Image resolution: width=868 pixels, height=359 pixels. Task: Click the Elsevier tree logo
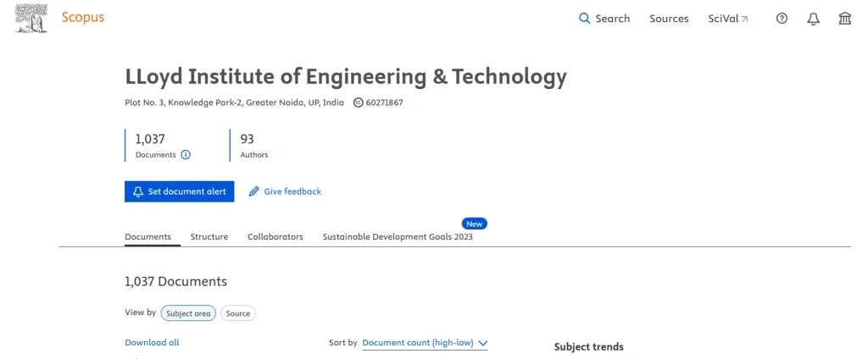coord(32,19)
